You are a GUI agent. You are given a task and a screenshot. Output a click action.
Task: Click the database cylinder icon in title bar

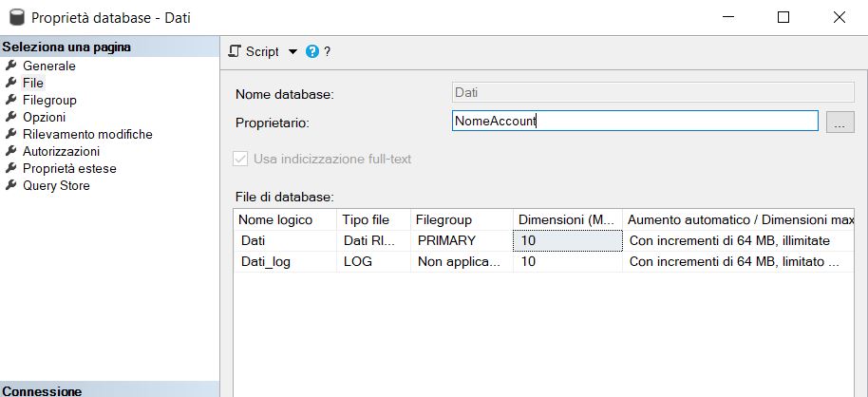pos(16,17)
